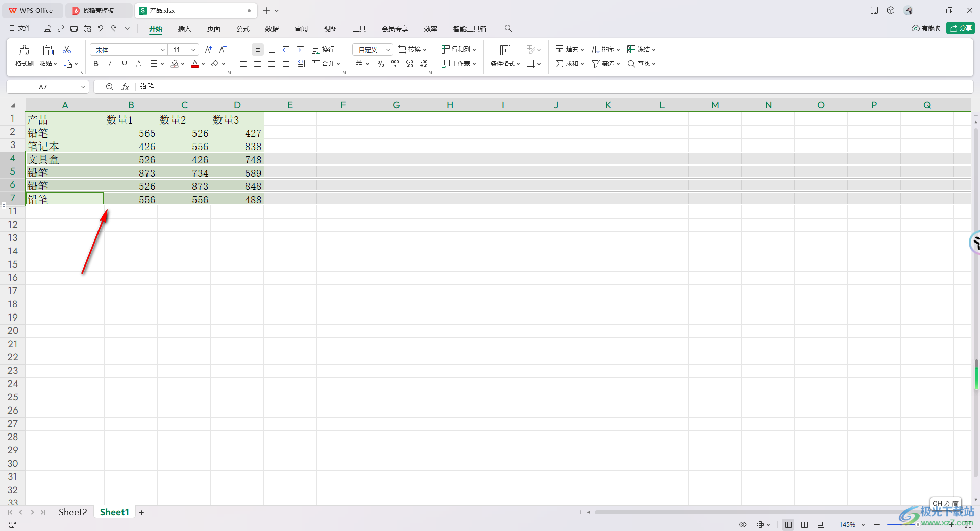Open the 填充 fill dropdown
980x531 pixels.
[570, 50]
